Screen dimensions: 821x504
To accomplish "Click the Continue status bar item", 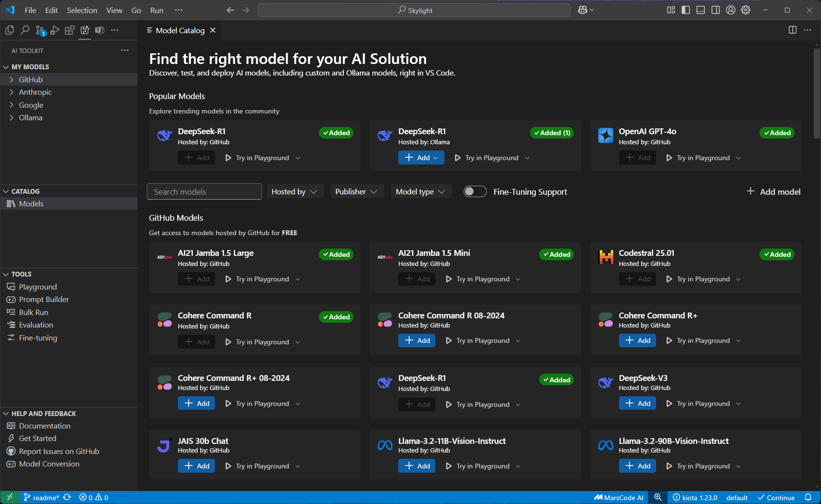I will click(776, 497).
